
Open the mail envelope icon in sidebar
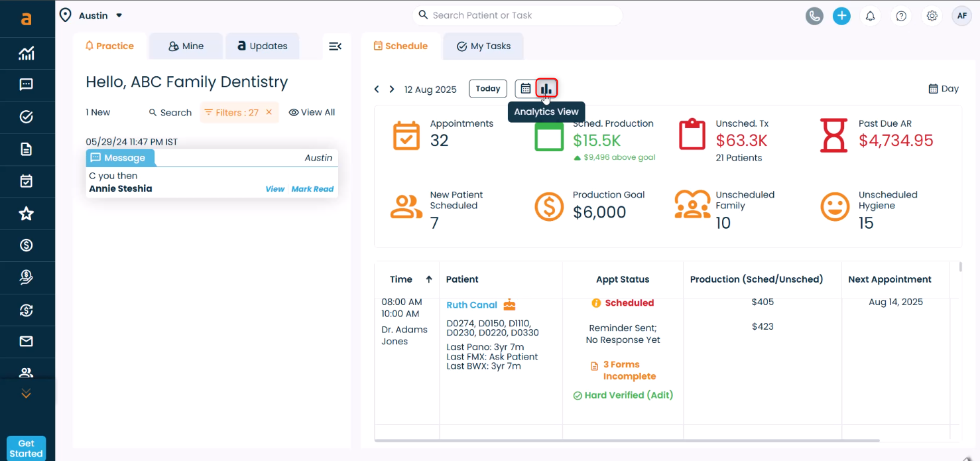tap(27, 342)
